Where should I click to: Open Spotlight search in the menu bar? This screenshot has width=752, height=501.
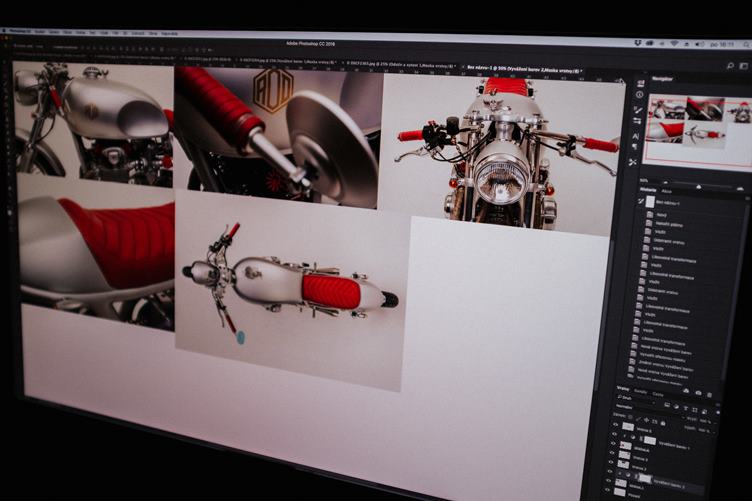(x=746, y=45)
